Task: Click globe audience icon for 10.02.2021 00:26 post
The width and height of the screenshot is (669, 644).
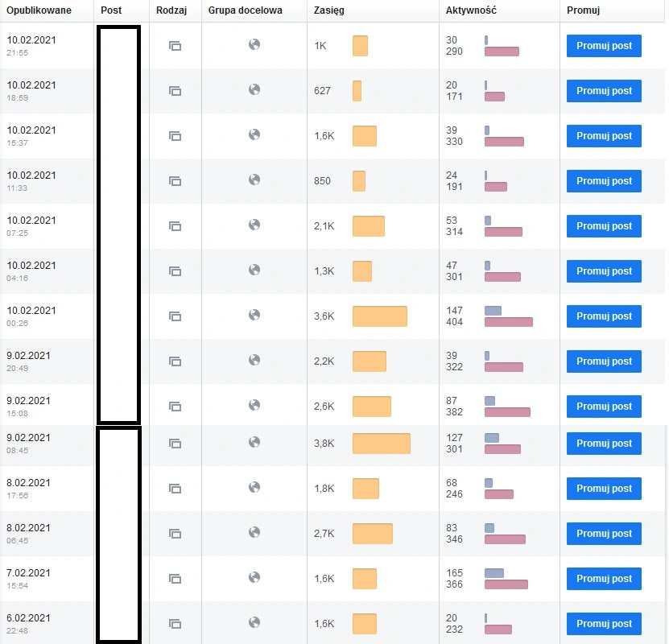Action: [x=254, y=315]
